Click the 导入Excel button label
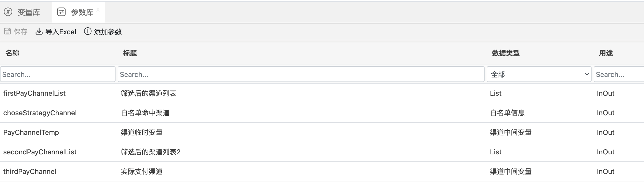 (61, 32)
